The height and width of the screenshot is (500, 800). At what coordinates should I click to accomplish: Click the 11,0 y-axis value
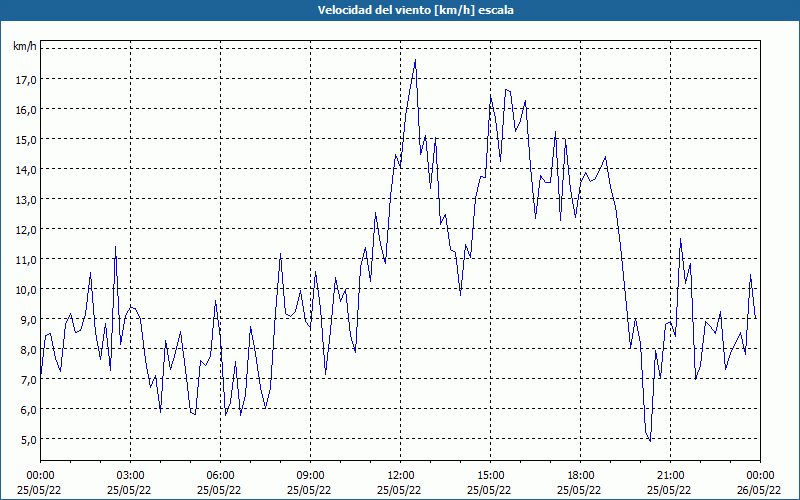pos(26,259)
